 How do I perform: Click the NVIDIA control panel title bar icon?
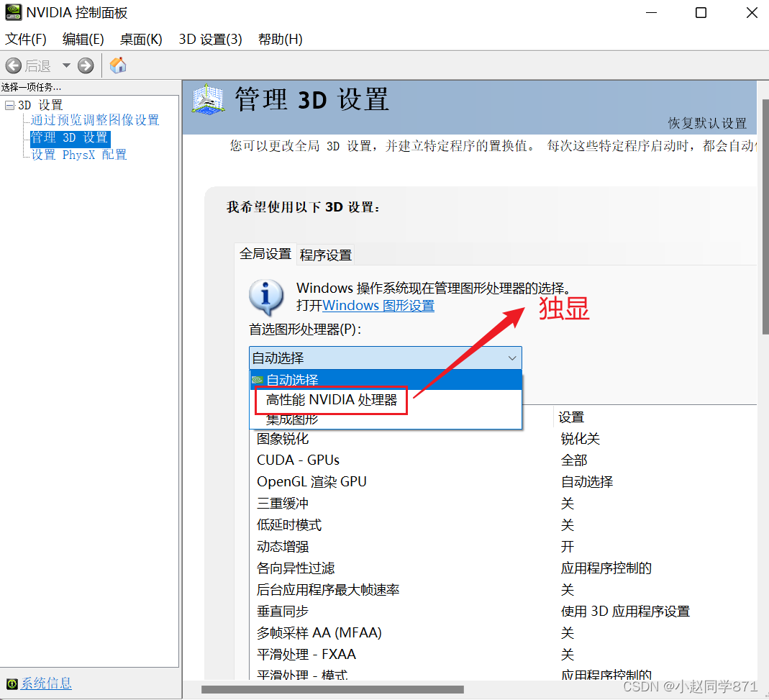click(13, 12)
